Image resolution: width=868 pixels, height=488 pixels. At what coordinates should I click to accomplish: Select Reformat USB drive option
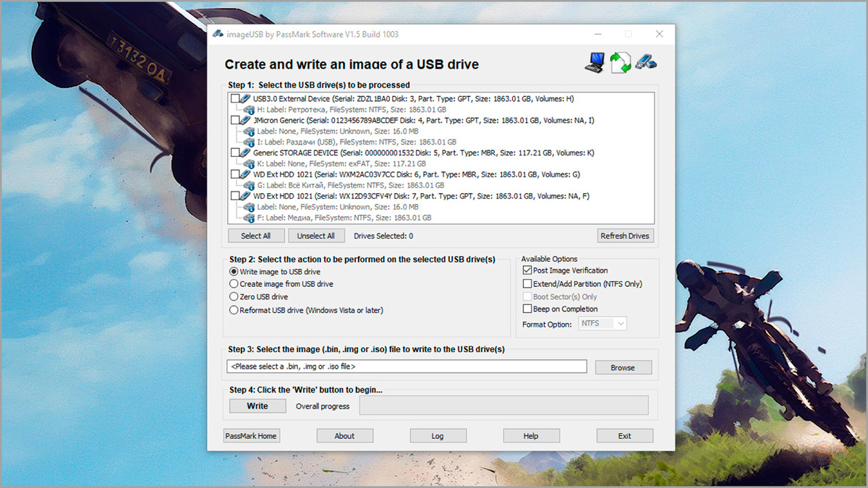[234, 310]
